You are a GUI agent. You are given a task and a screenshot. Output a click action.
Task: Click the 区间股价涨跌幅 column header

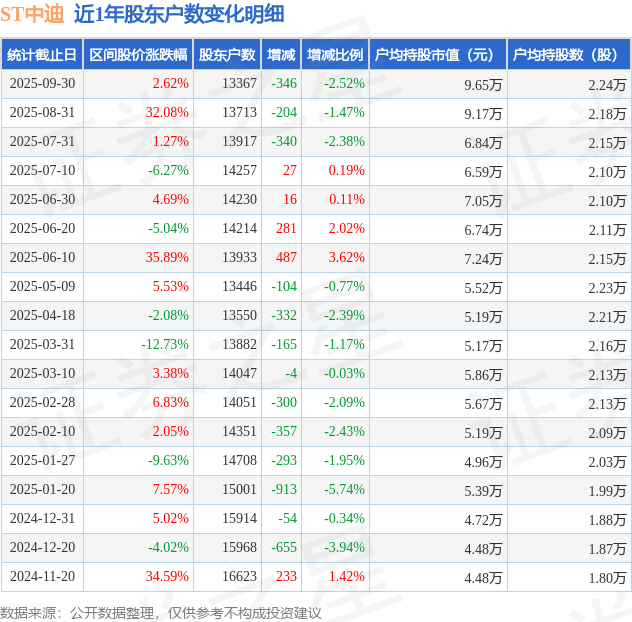pos(138,54)
